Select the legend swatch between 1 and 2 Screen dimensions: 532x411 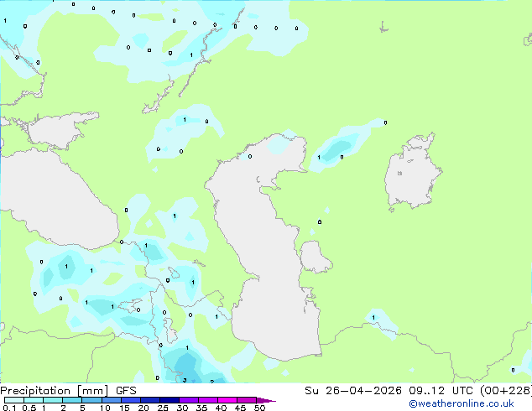point(53,400)
